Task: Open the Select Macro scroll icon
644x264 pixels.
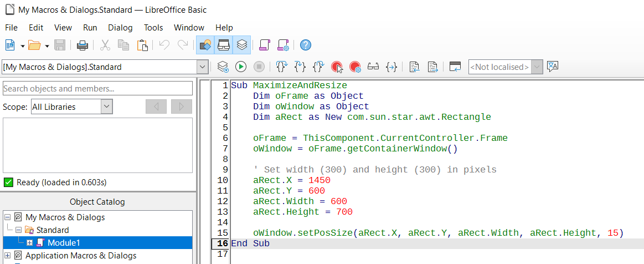Action: (264, 45)
